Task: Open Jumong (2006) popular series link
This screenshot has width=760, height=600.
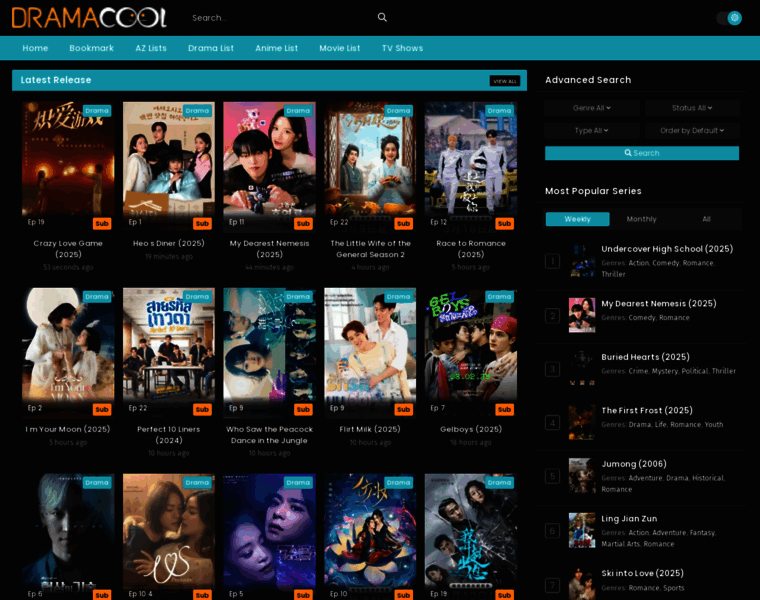Action: click(633, 464)
